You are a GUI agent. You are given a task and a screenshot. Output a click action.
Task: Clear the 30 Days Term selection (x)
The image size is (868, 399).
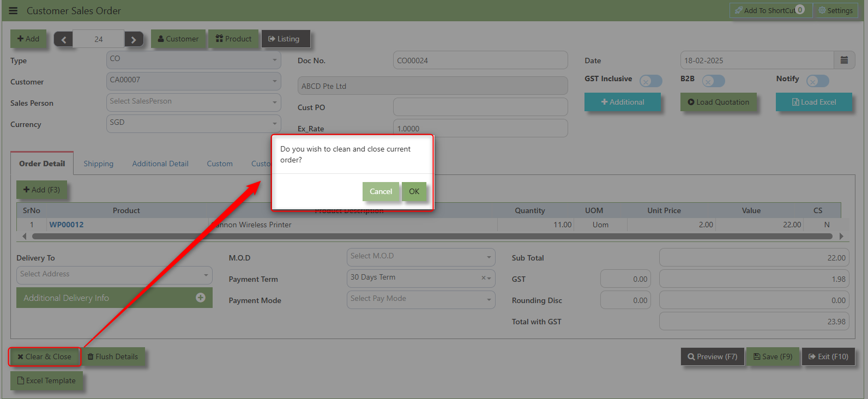click(483, 278)
